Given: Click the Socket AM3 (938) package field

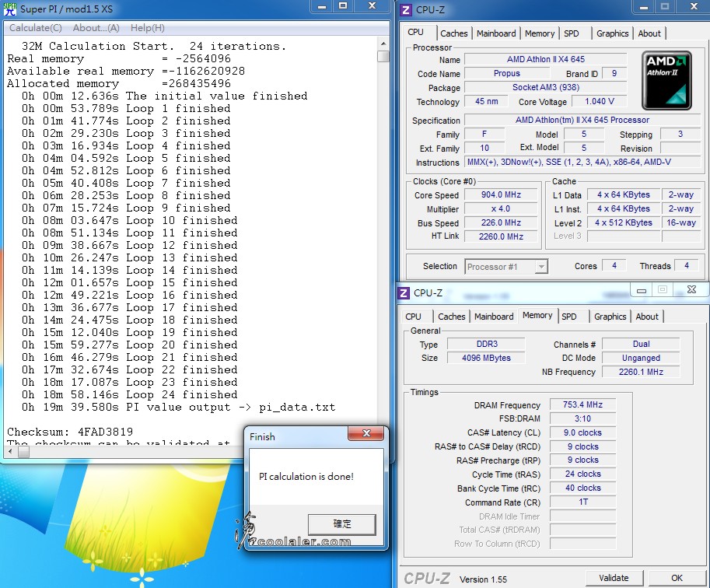Looking at the screenshot, I should (x=546, y=87).
